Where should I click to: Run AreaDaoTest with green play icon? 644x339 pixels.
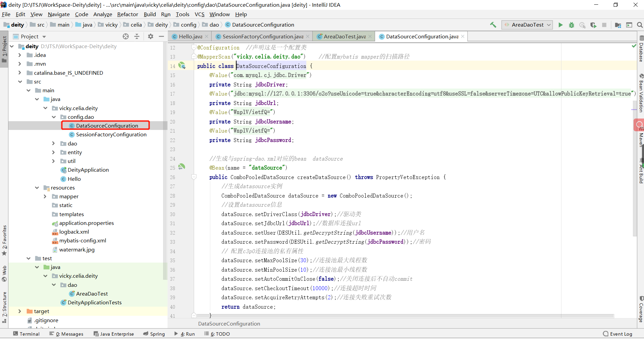[x=560, y=25]
